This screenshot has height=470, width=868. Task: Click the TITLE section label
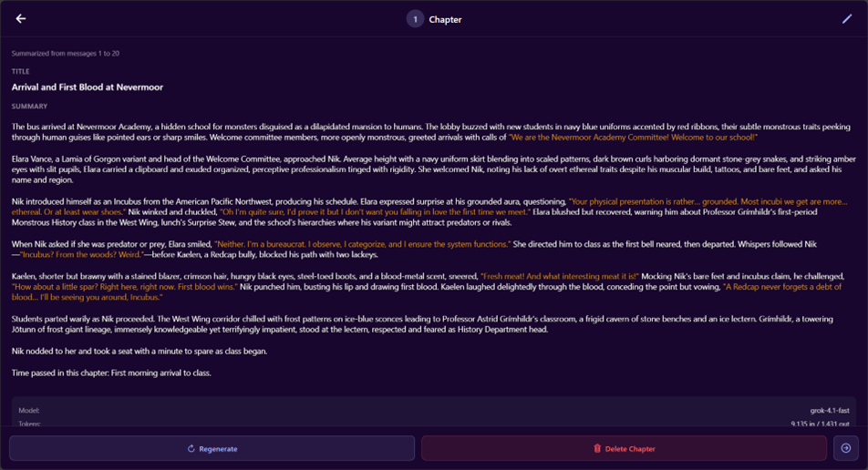pyautogui.click(x=21, y=71)
